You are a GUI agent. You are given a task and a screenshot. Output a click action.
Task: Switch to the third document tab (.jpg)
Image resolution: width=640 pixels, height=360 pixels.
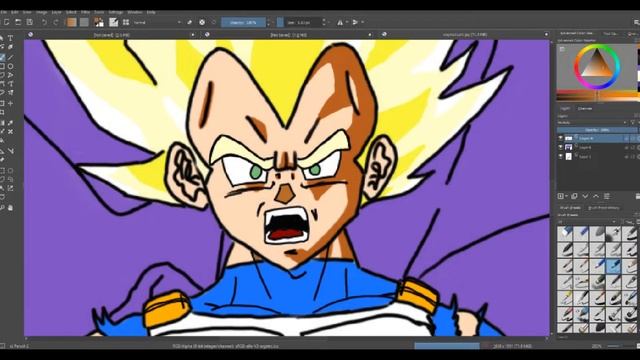(464, 35)
